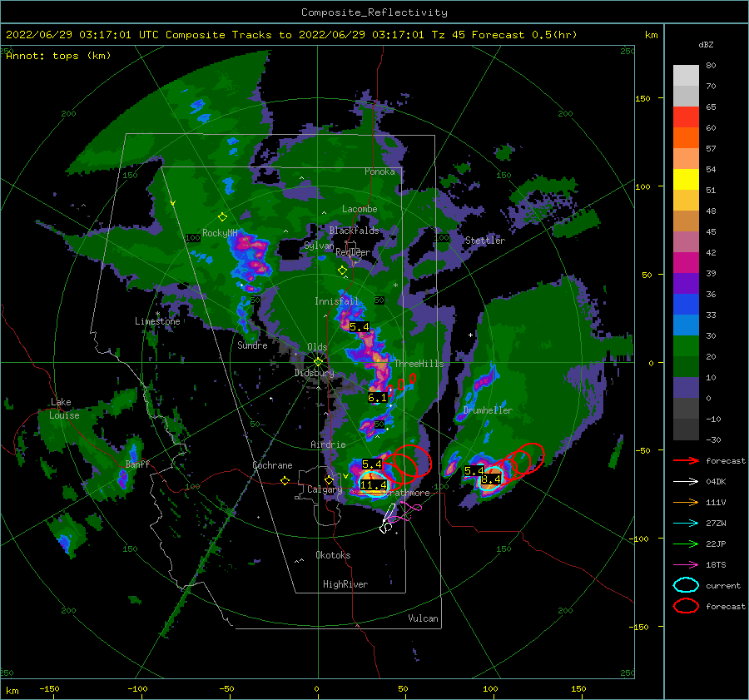Click the 150 tick on right axis
Image resolution: width=749 pixels, height=700 pixels.
click(643, 98)
